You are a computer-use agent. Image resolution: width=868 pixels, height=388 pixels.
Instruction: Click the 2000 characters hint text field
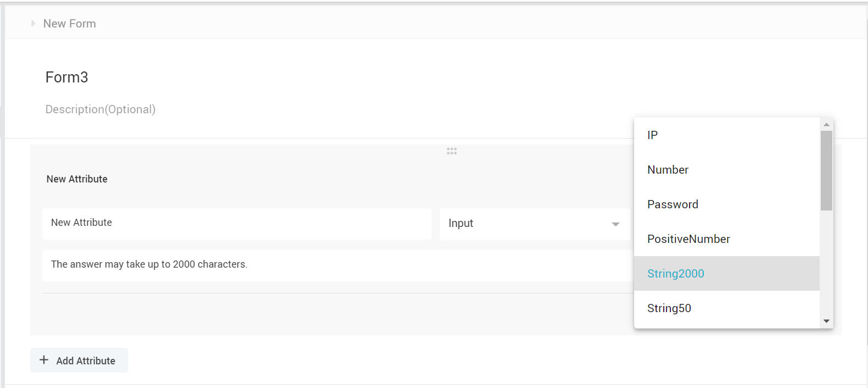click(329, 265)
